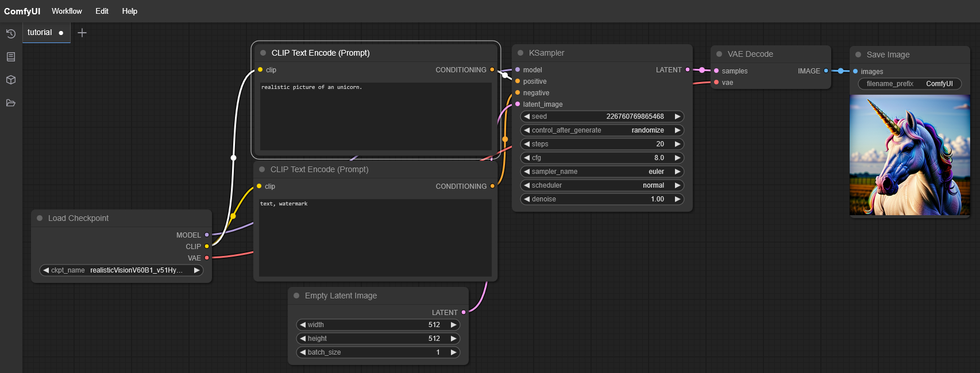Increase seed value with right arrow
The height and width of the screenshot is (373, 980).
tap(677, 116)
